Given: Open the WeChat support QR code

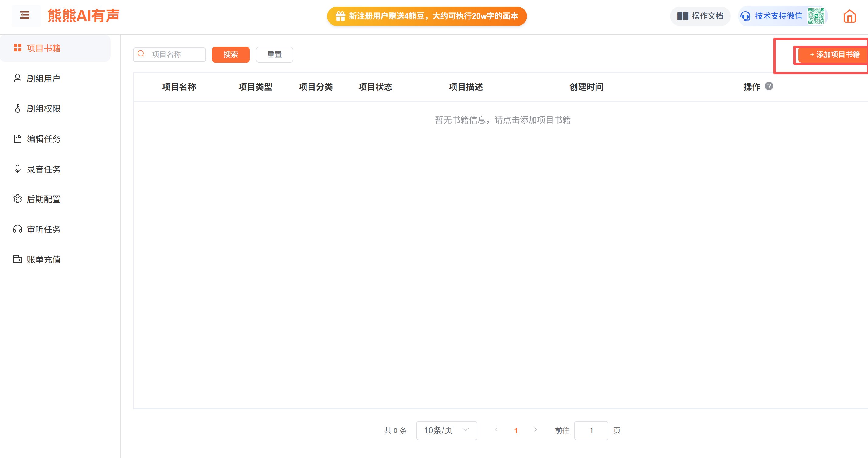Looking at the screenshot, I should click(816, 16).
